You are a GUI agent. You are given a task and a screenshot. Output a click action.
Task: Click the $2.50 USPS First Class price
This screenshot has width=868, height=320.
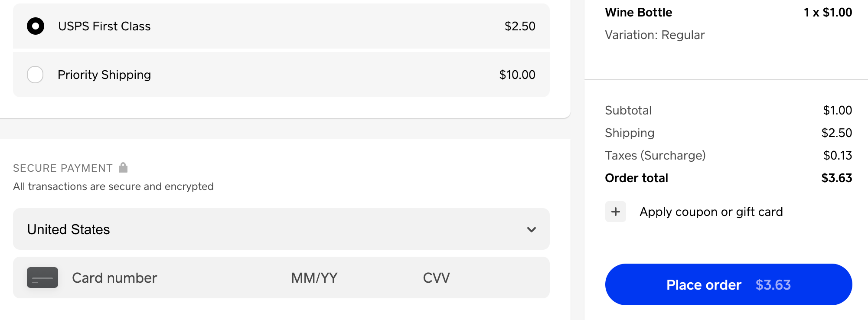pos(519,26)
